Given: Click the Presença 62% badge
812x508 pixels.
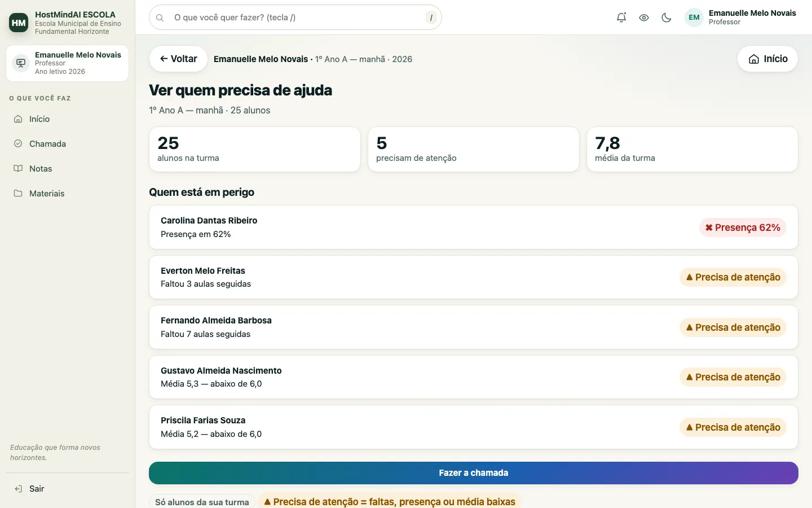Looking at the screenshot, I should point(743,227).
